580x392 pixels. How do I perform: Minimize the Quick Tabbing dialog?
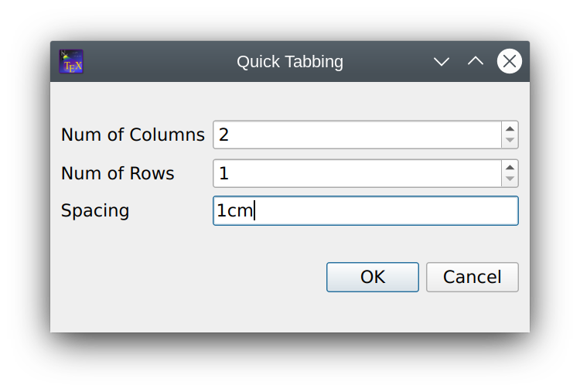(x=442, y=62)
